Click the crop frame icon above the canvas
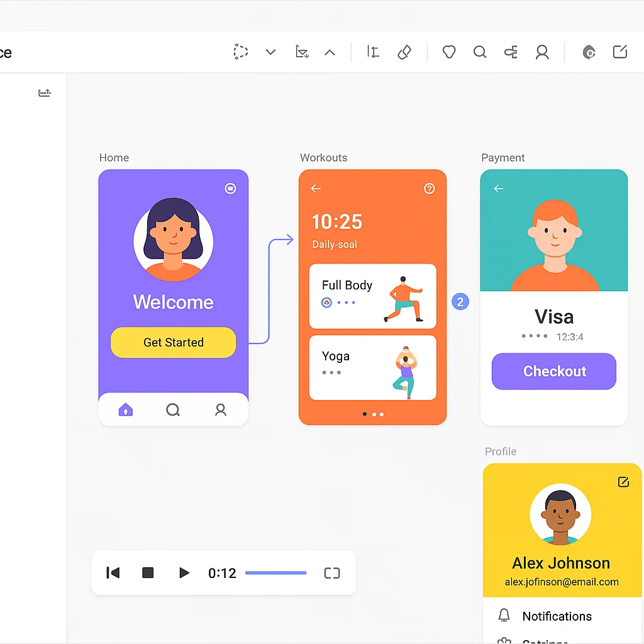 tap(44, 92)
